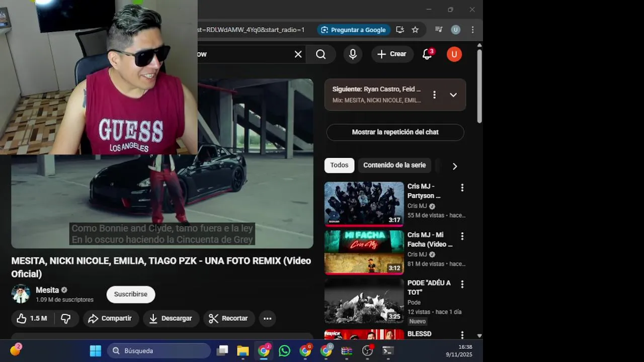644x362 pixels.
Task: Open the media control icon in Chrome
Action: (439, 30)
